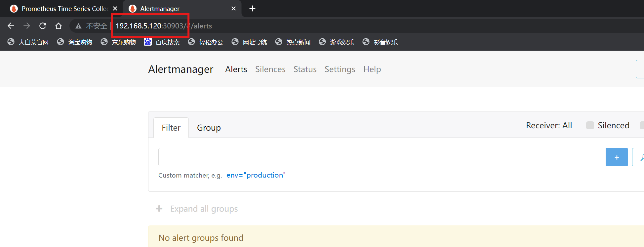Open the 百度搜索 bookmark
644x247 pixels.
point(162,42)
